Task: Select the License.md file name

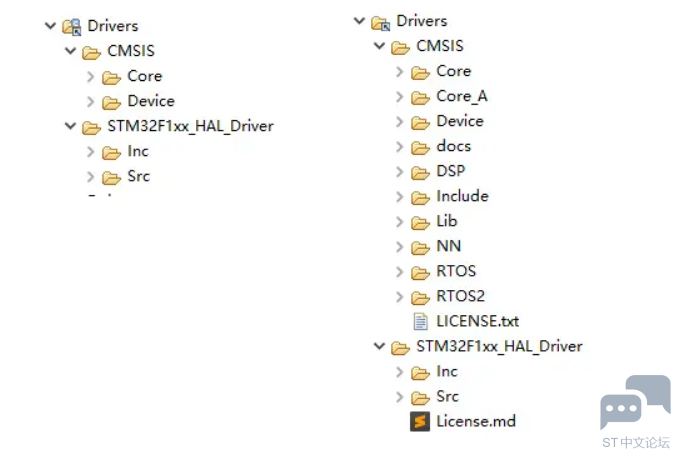Action: (476, 421)
